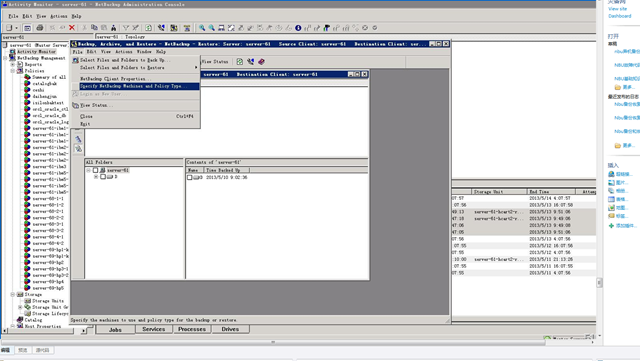This screenshot has width=640, height=361.
Task: Click the new document toolbar icon
Action: click(9, 28)
